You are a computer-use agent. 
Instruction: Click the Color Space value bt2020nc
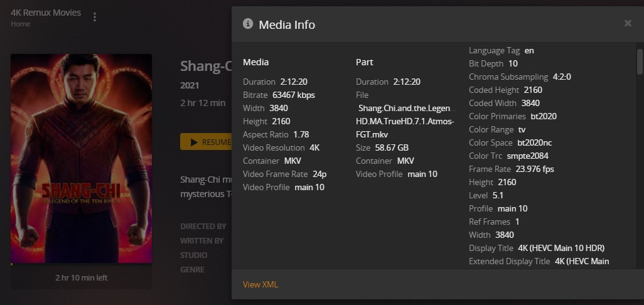535,143
